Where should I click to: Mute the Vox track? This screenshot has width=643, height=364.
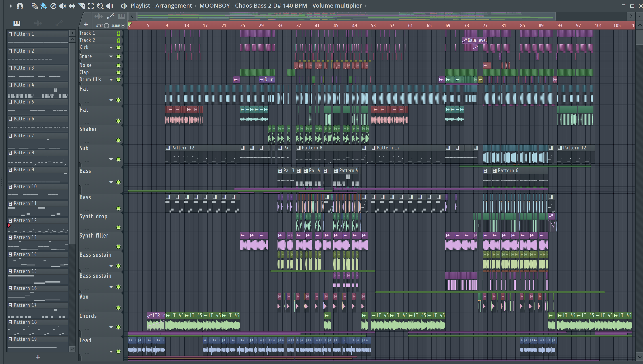click(x=119, y=308)
